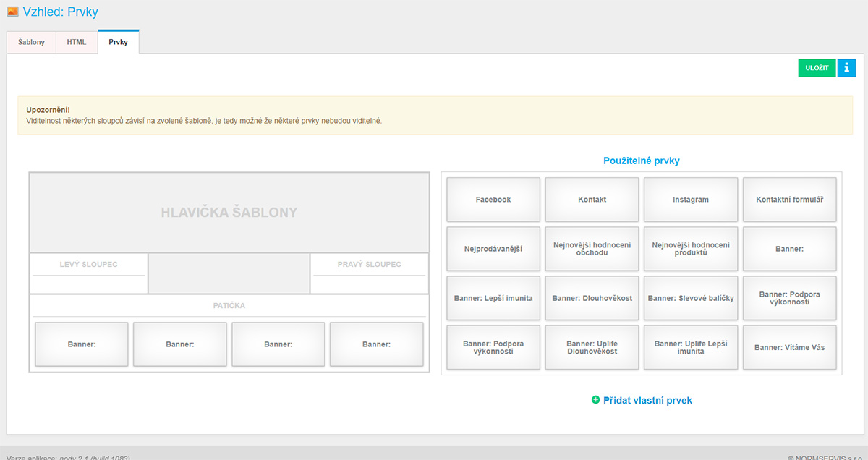
Task: Click the first Banner in PATIČKA footer
Action: 82,344
